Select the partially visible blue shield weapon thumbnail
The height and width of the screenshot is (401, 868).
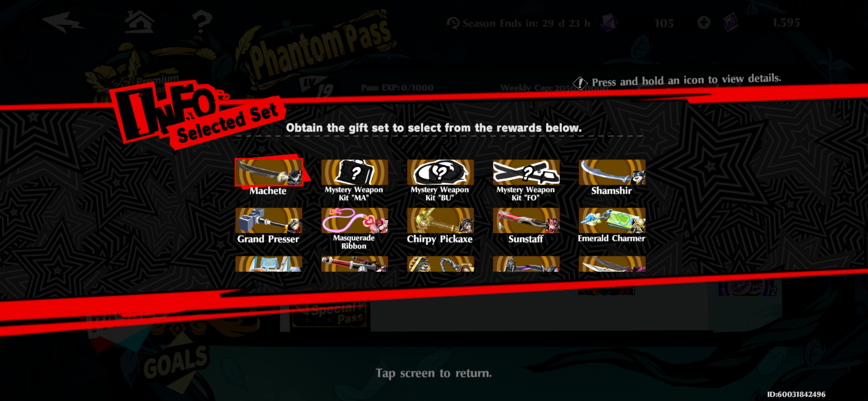[269, 264]
